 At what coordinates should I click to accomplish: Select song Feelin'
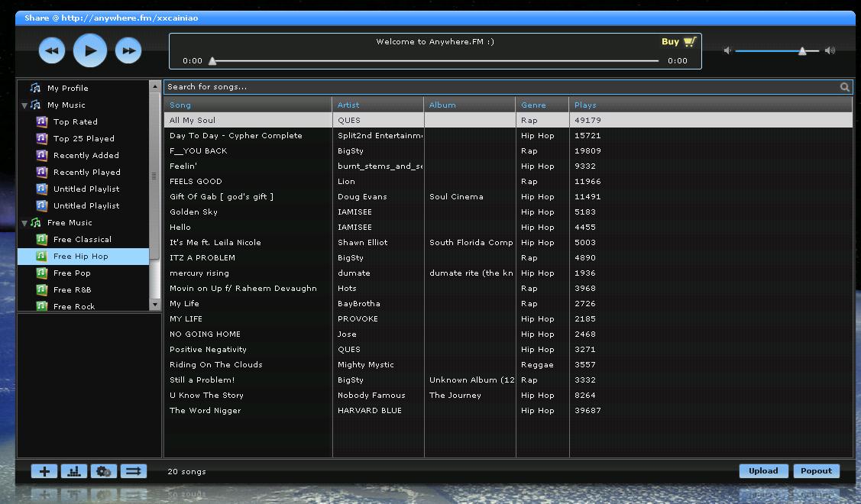[x=508, y=166]
